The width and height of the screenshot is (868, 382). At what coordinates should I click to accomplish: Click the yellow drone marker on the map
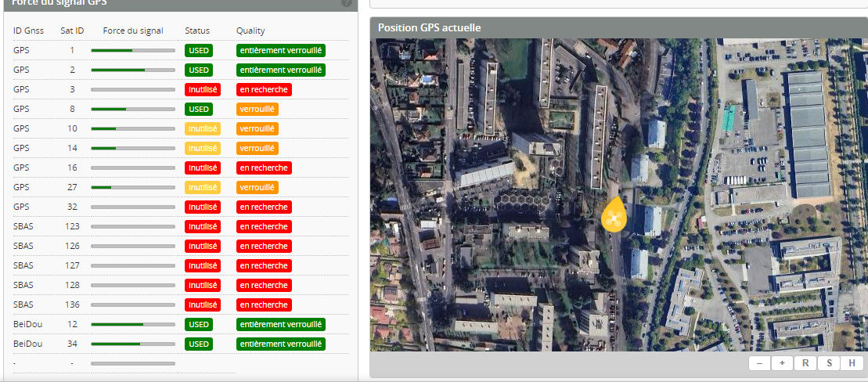[x=614, y=214]
